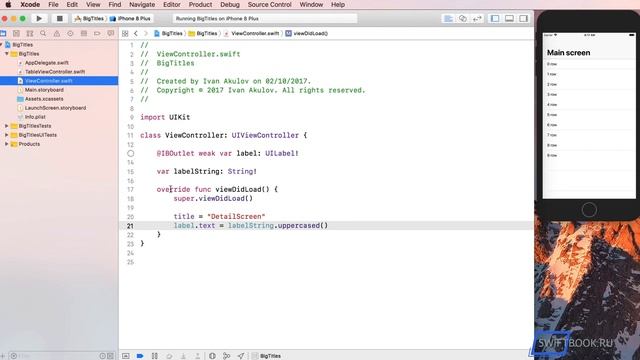Image resolution: width=640 pixels, height=360 pixels.
Task: Collapse the BigTitles group folder
Action: pos(7,53)
